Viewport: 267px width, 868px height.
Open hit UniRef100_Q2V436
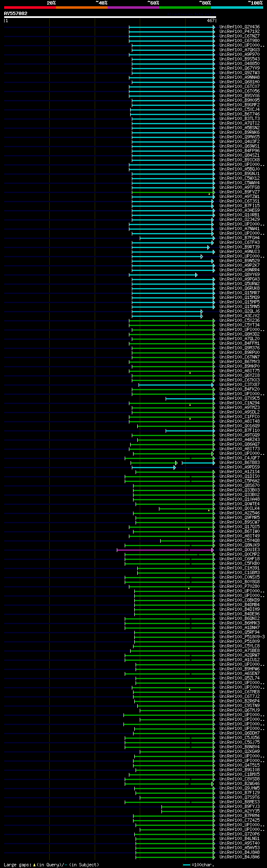tap(239, 27)
